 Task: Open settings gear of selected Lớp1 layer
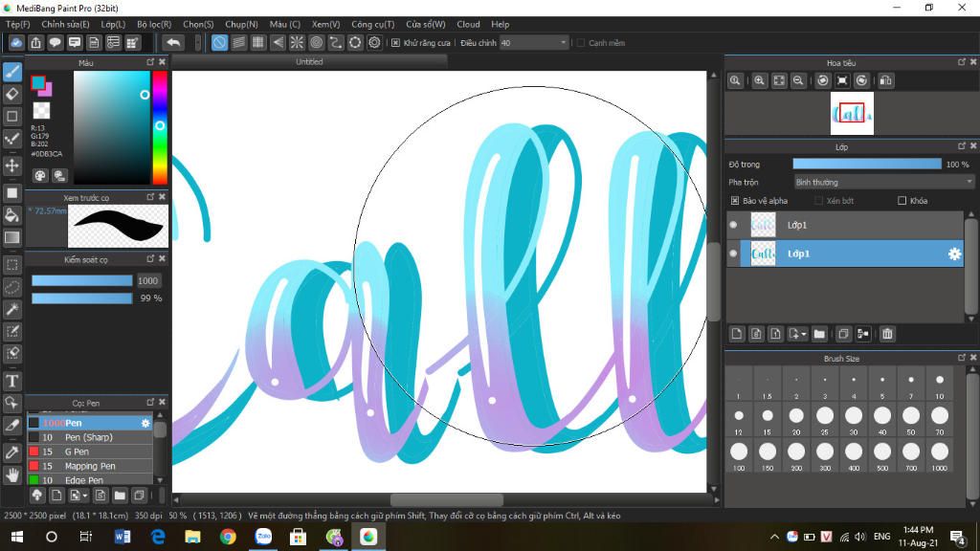(x=954, y=253)
